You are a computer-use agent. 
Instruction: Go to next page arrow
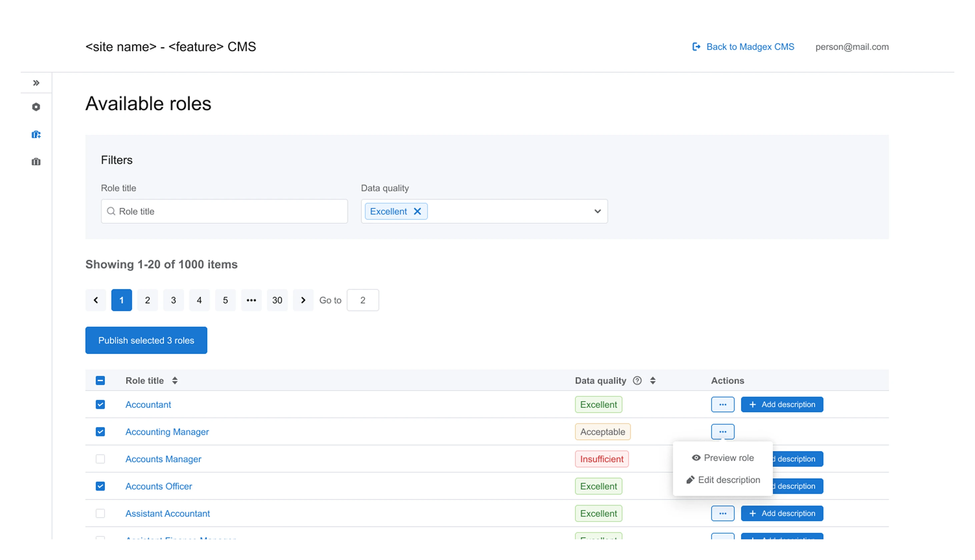(303, 300)
